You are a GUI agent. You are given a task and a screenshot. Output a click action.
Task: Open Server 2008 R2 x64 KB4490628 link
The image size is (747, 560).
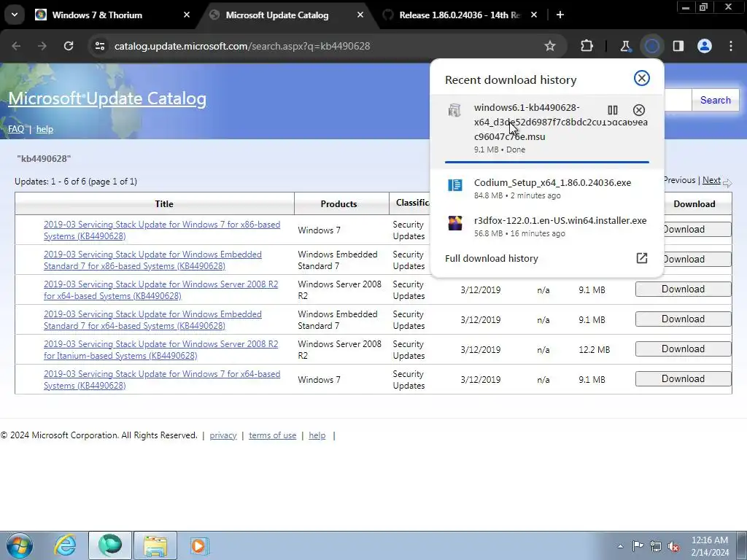(160, 290)
